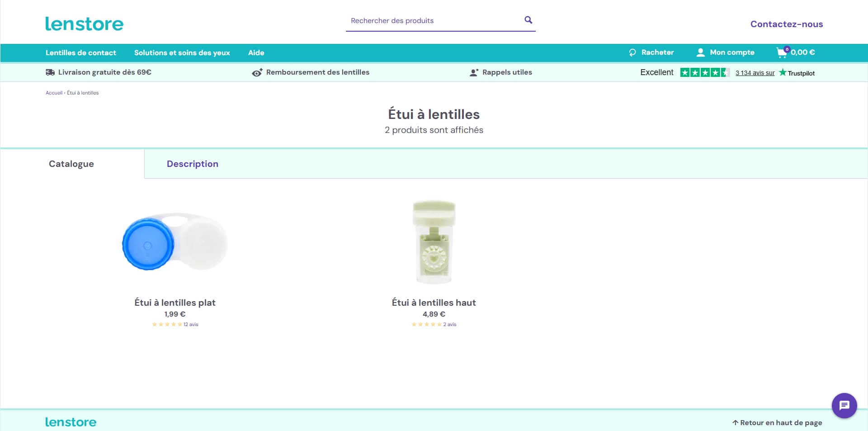Open the Aide menu
Screen dimensions: 868x431
pos(256,52)
